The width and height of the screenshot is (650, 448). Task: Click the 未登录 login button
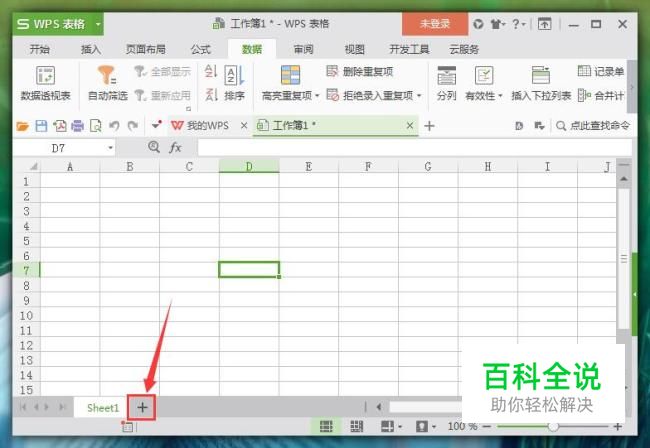(x=435, y=24)
